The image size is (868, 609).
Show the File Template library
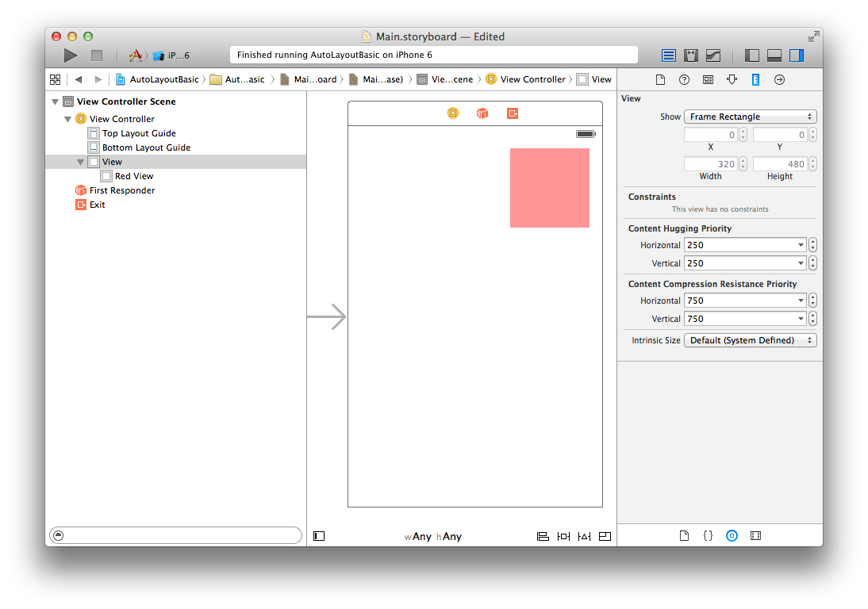point(684,535)
